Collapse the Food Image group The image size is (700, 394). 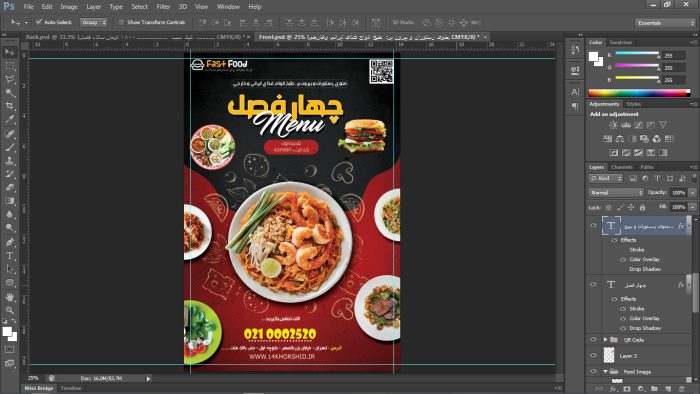pyautogui.click(x=605, y=371)
